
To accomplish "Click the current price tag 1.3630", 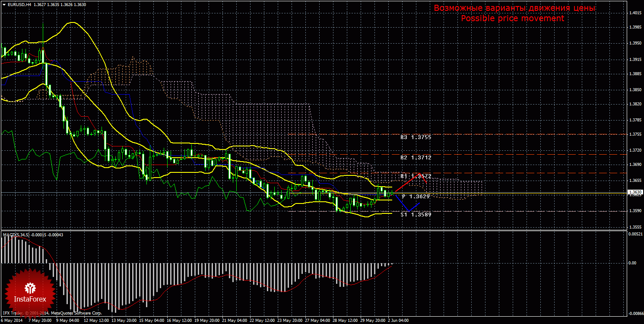I will click(x=634, y=192).
